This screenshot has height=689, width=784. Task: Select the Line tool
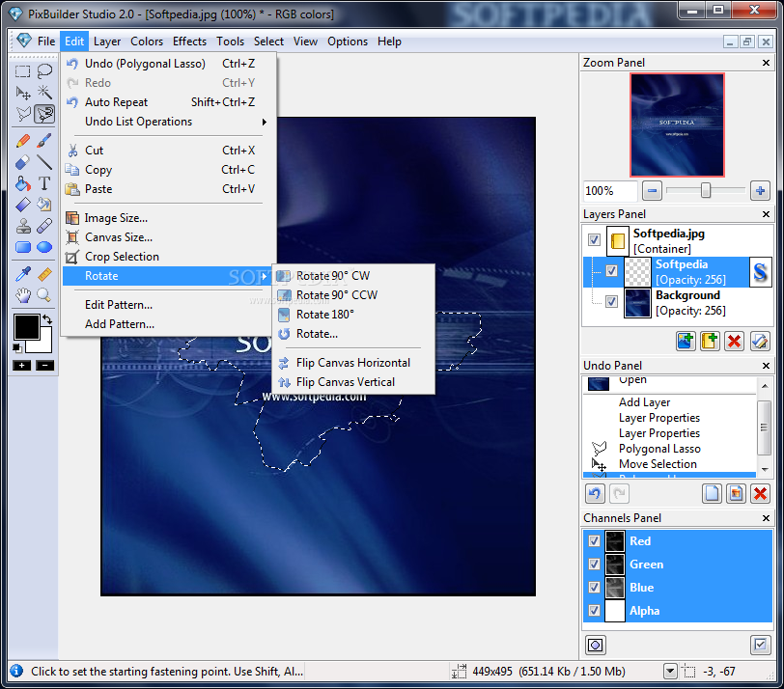click(x=44, y=162)
